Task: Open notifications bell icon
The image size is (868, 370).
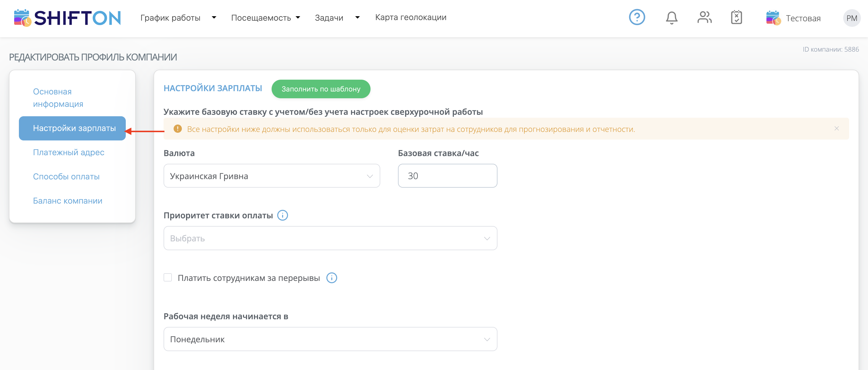Action: click(672, 17)
